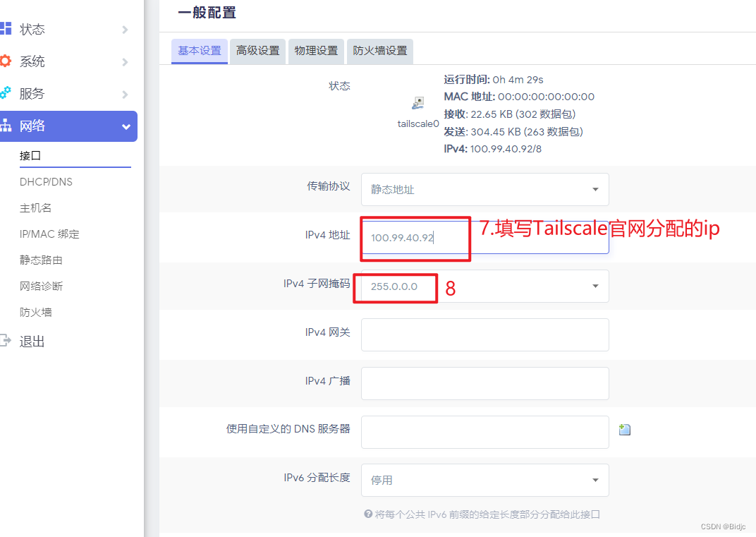Open 静态路由 in the sidebar

[x=41, y=260]
